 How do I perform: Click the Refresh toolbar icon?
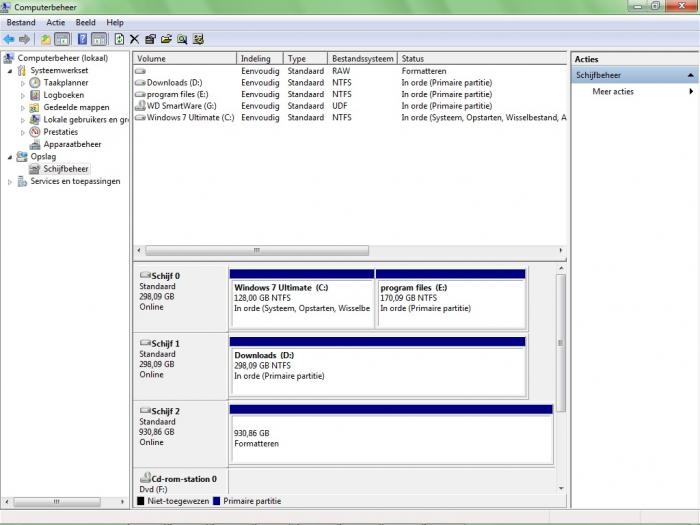[119, 39]
